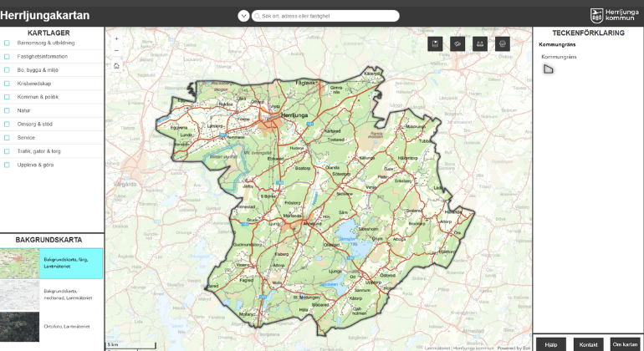The width and height of the screenshot is (644, 351).
Task: Open the Kontakt button
Action: 588,343
